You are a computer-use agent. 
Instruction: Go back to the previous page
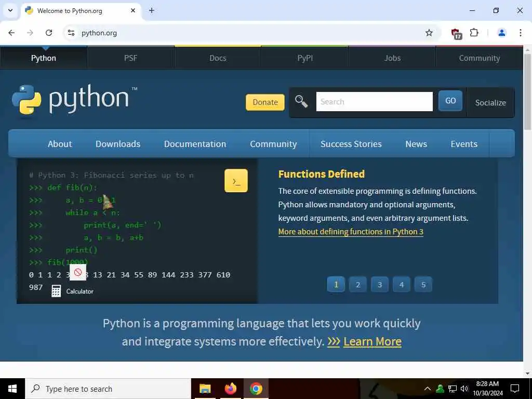pos(11,33)
